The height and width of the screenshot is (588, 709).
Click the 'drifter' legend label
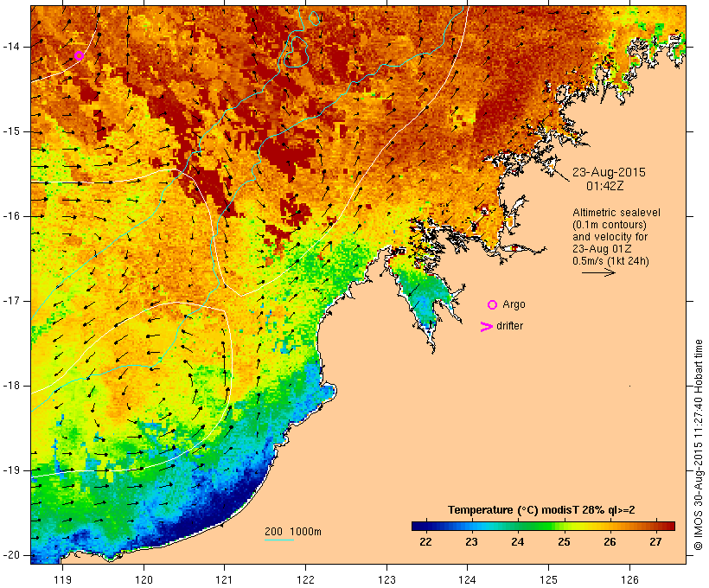pos(509,326)
